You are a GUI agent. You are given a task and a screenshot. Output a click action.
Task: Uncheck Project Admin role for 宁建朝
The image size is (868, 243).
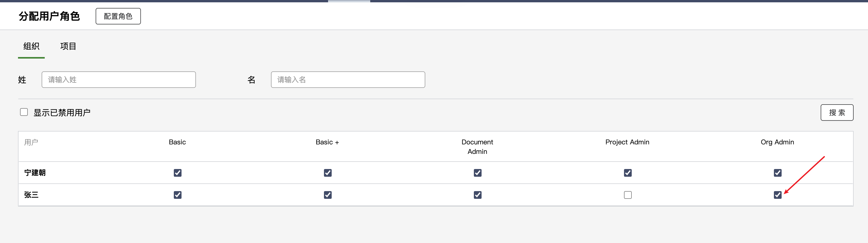627,173
